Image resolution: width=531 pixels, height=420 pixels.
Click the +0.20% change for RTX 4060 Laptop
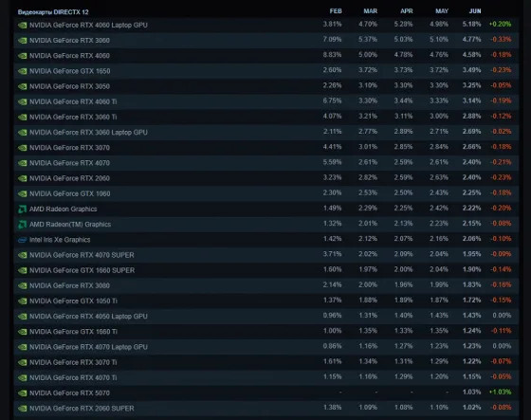(501, 24)
